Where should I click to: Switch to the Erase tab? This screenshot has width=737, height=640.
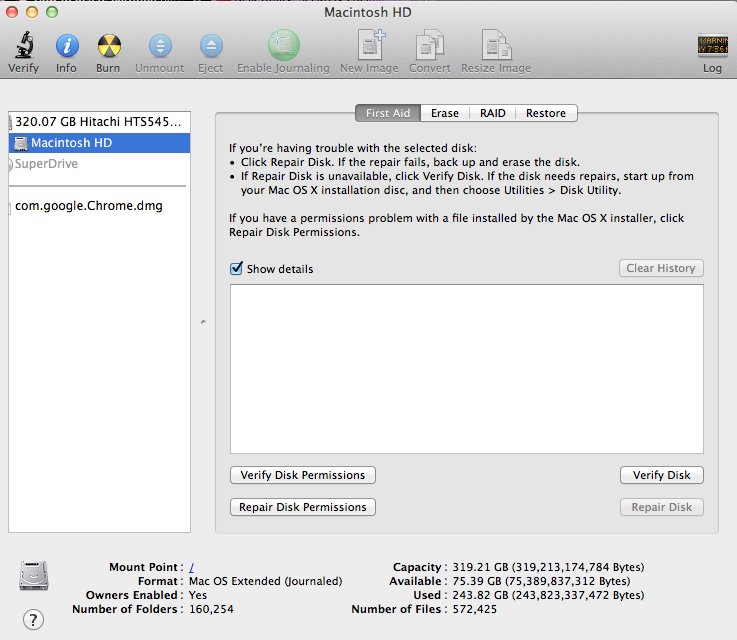[x=445, y=113]
